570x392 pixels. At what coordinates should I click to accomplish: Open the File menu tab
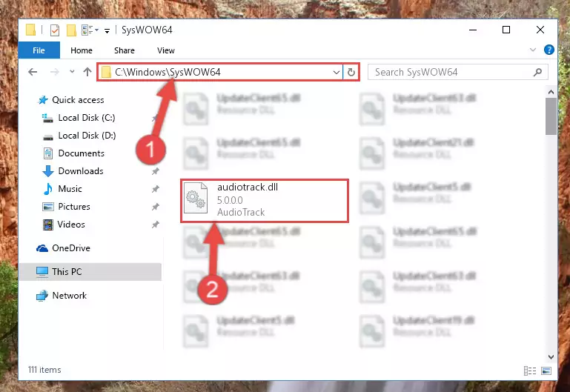pyautogui.click(x=39, y=50)
